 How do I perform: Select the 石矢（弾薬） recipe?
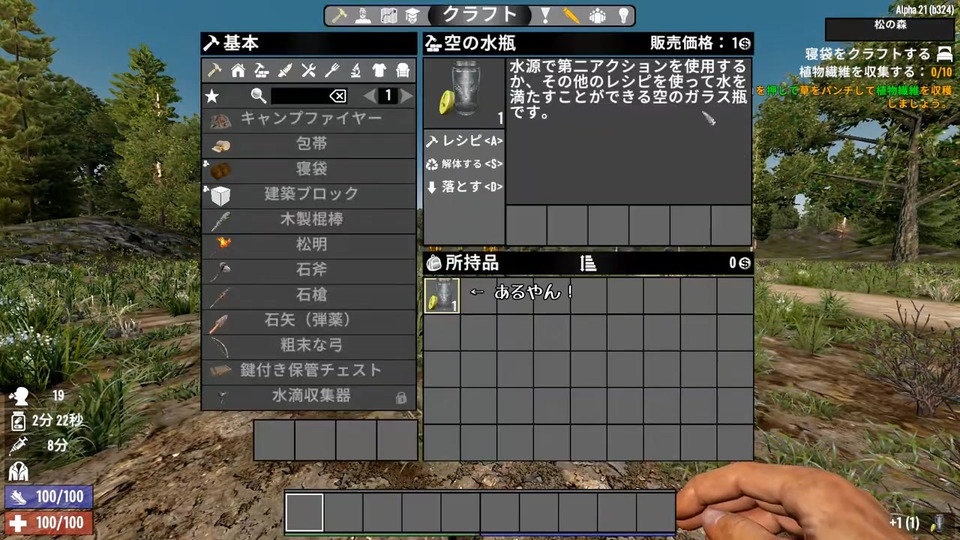[x=309, y=321]
